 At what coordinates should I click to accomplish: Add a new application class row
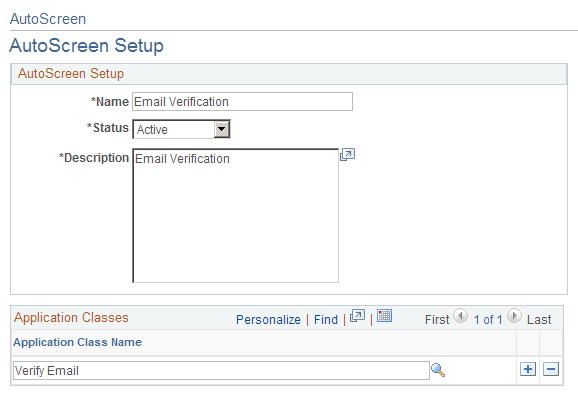click(x=528, y=369)
